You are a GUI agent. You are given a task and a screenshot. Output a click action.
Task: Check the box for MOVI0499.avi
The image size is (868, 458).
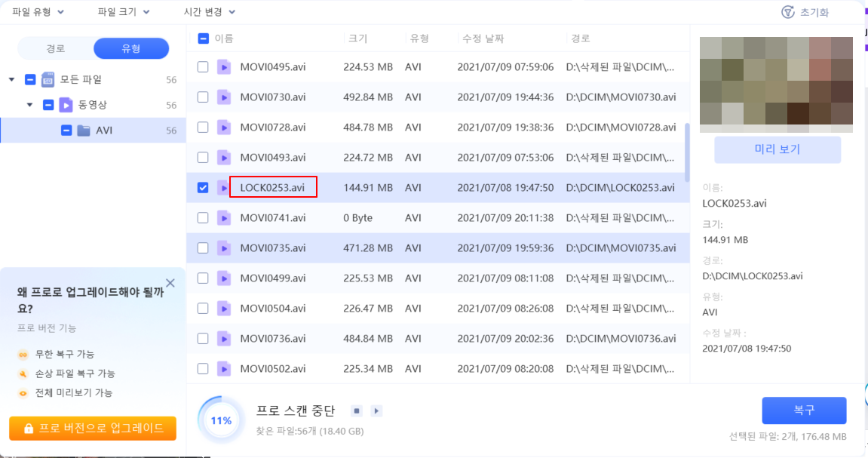point(203,278)
